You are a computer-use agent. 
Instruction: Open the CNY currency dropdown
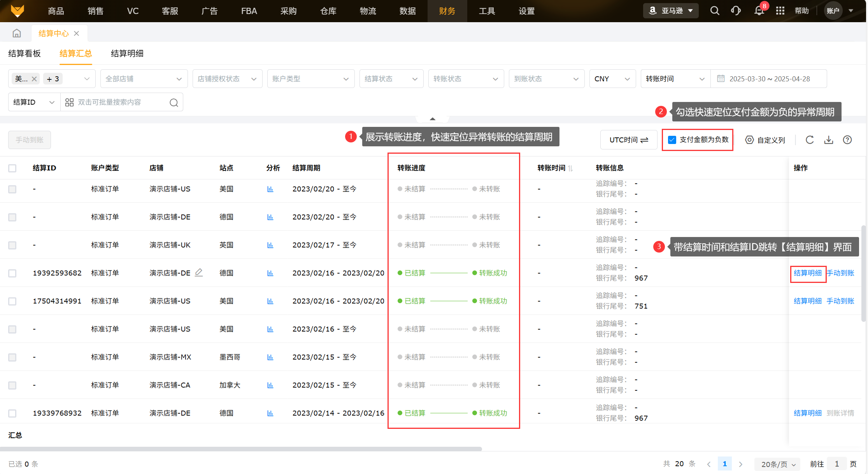point(612,79)
